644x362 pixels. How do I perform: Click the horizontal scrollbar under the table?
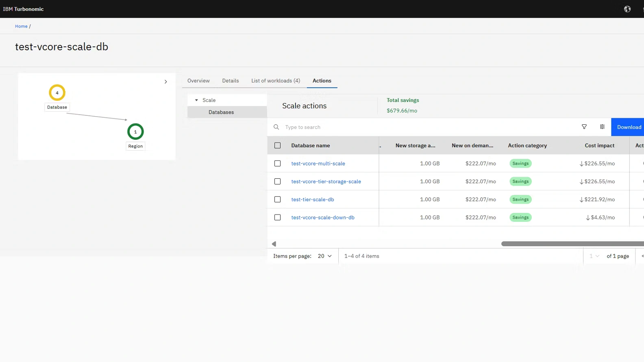(572, 244)
